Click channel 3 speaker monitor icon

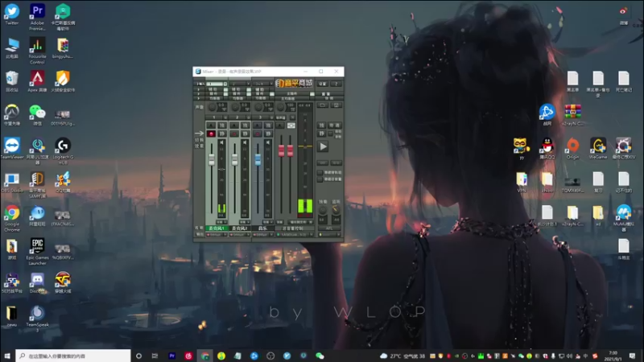pos(268,142)
